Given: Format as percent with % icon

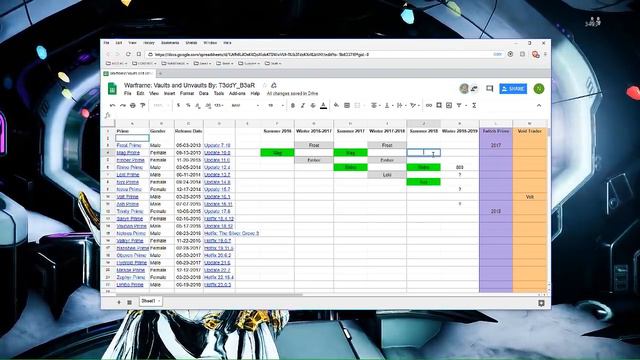Looking at the screenshot, I should tap(188, 105).
